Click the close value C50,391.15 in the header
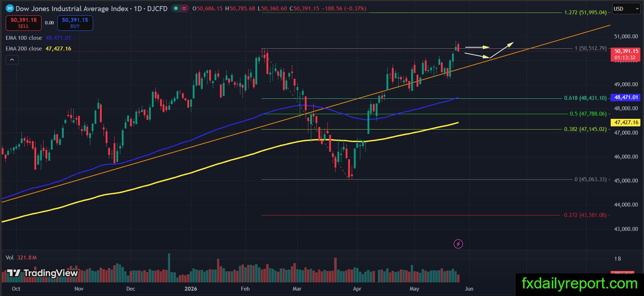644x296 pixels. [304, 9]
